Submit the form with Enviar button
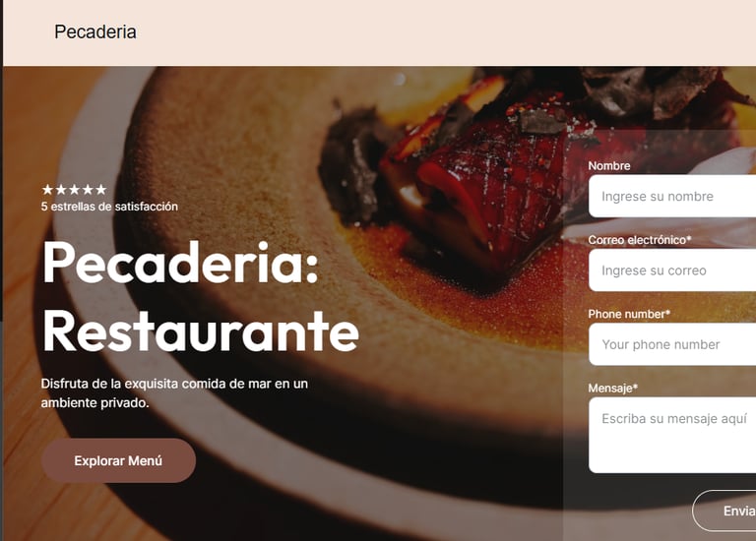Image resolution: width=756 pixels, height=541 pixels. [x=724, y=511]
